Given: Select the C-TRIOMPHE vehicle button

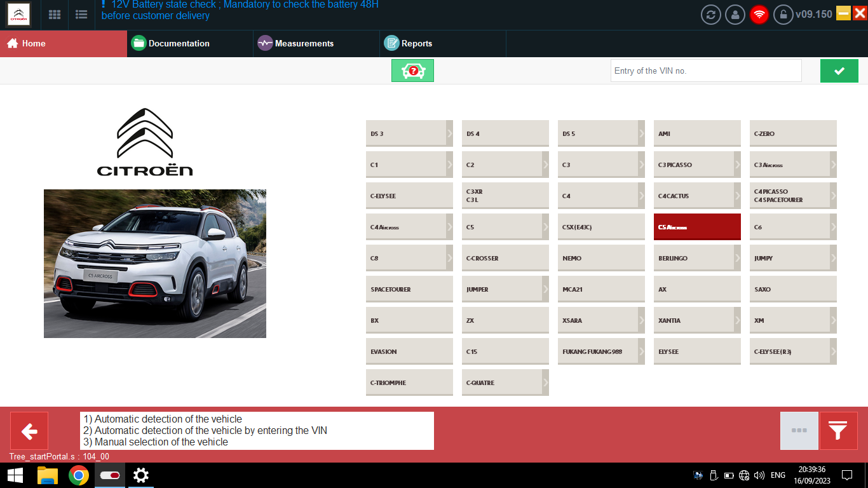Looking at the screenshot, I should pyautogui.click(x=409, y=383).
